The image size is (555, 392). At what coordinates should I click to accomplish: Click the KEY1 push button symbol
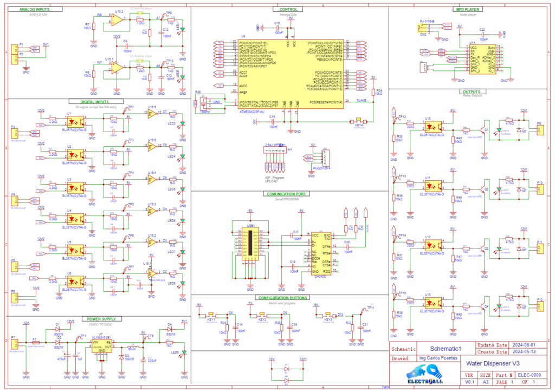click(x=211, y=315)
